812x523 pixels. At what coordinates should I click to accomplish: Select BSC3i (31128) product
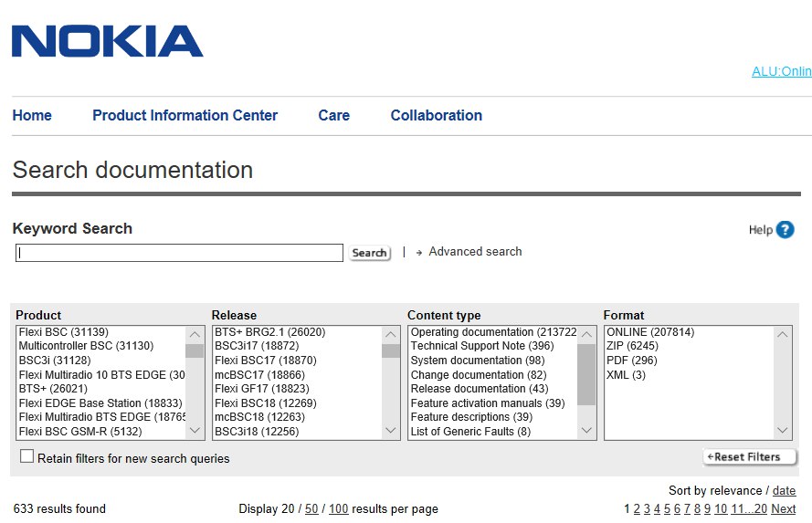(55, 360)
